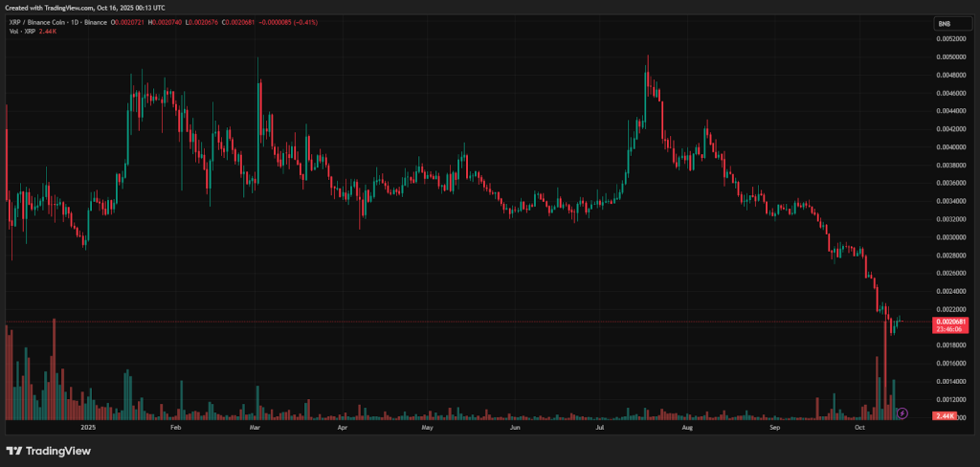Viewport: 980px width, 467px height.
Task: Select the Jul marker on the time axis
Action: [599, 429]
